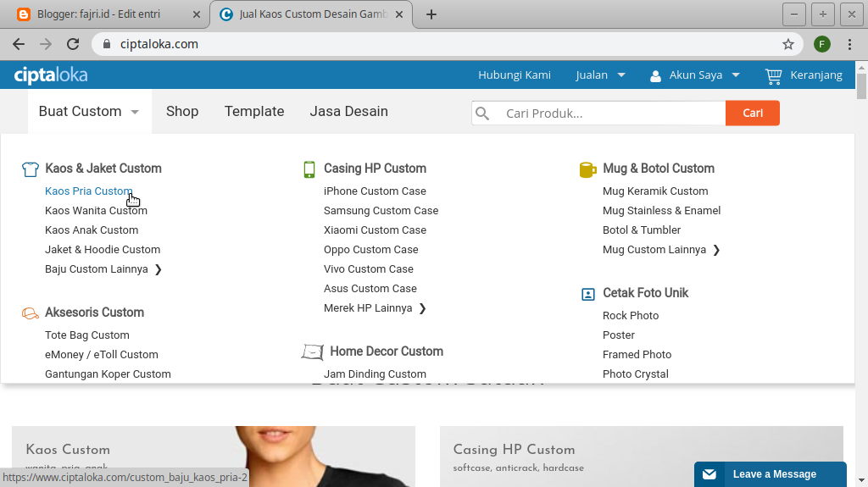Select the Jual Kaos Custom Desain tab
This screenshot has width=868, height=487.
[x=311, y=14]
